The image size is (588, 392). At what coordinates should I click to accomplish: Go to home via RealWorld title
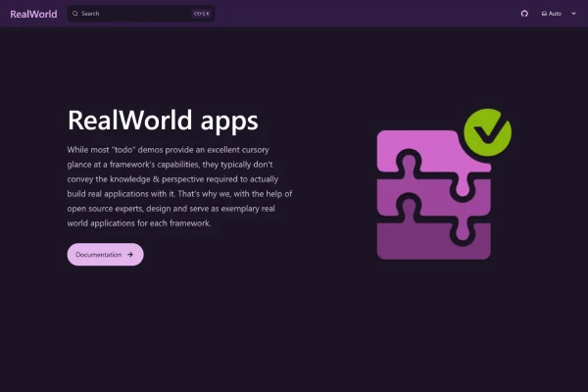pos(33,14)
